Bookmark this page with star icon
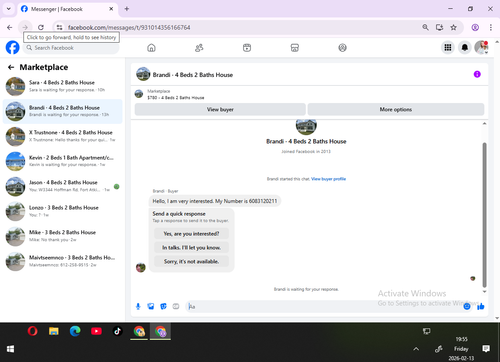 coord(453,27)
